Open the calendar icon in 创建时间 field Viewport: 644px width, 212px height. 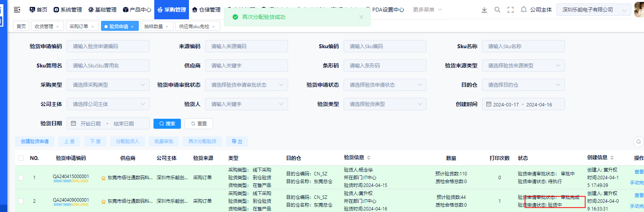489,104
